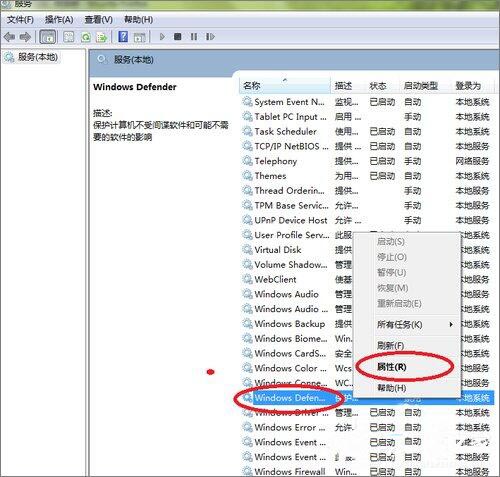Select the Windows Color service

click(x=290, y=368)
